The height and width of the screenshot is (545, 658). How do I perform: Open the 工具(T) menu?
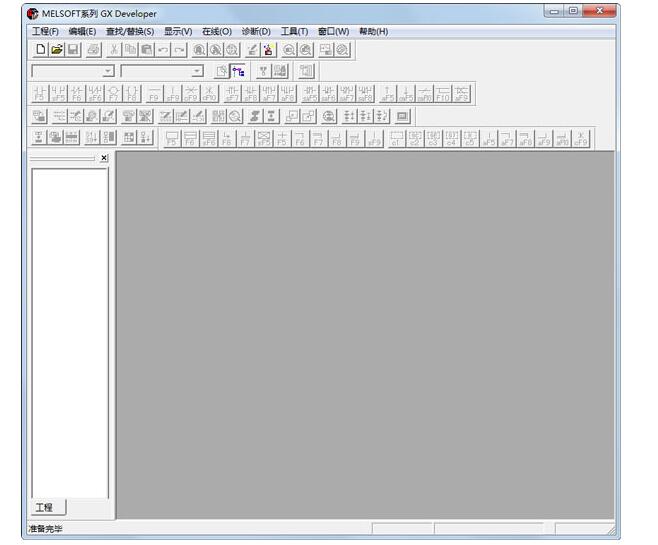click(x=294, y=31)
